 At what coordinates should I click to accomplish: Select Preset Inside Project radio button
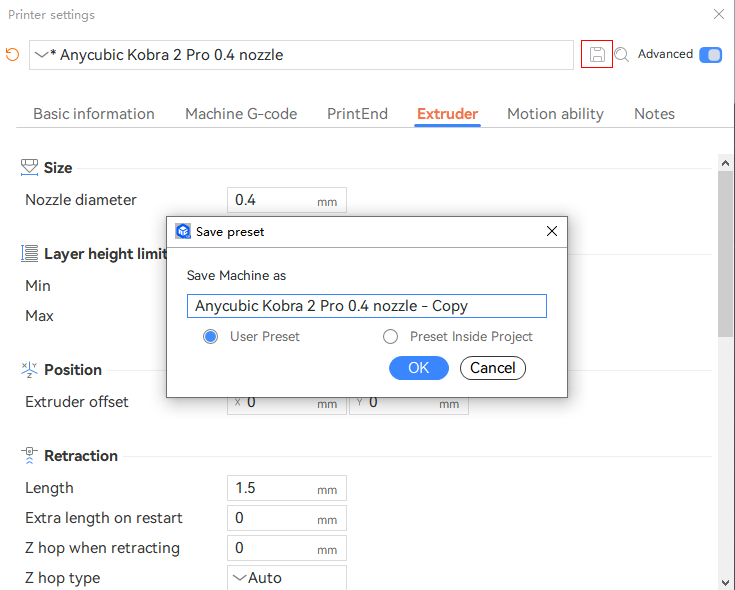click(x=390, y=336)
